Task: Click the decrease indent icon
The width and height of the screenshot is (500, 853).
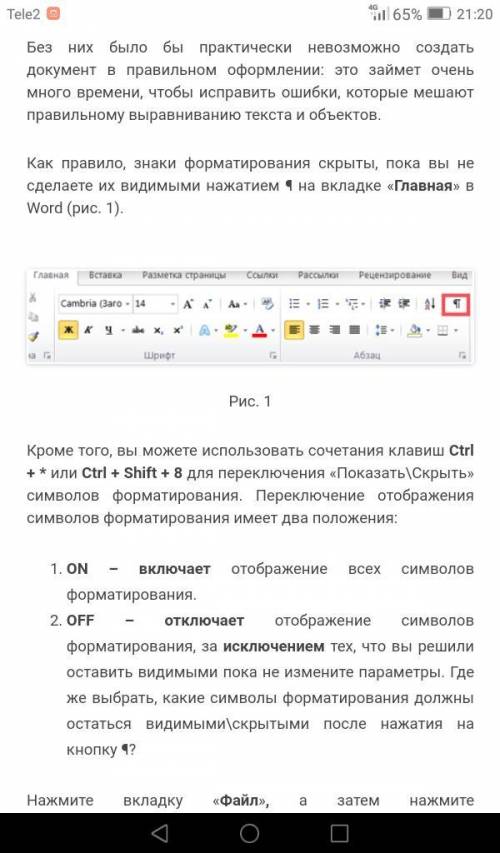Action: pos(385,303)
